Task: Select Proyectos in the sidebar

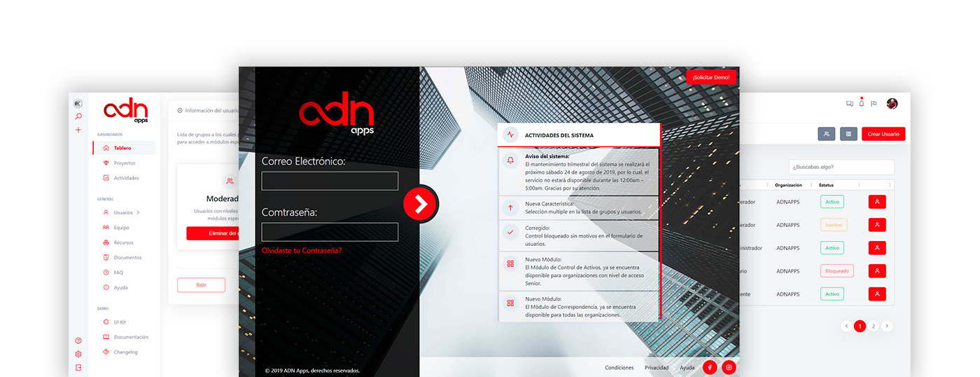Action: [124, 163]
